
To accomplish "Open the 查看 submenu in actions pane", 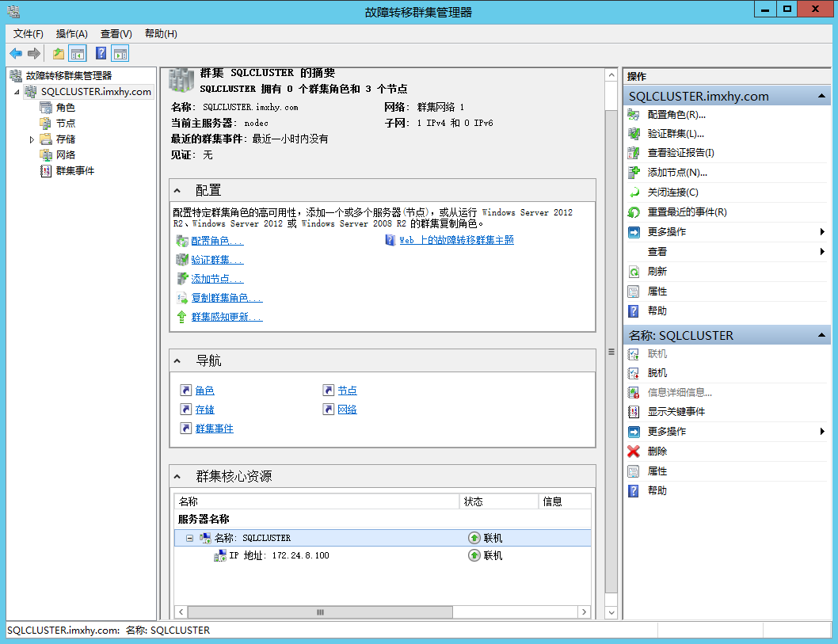I will coord(727,252).
